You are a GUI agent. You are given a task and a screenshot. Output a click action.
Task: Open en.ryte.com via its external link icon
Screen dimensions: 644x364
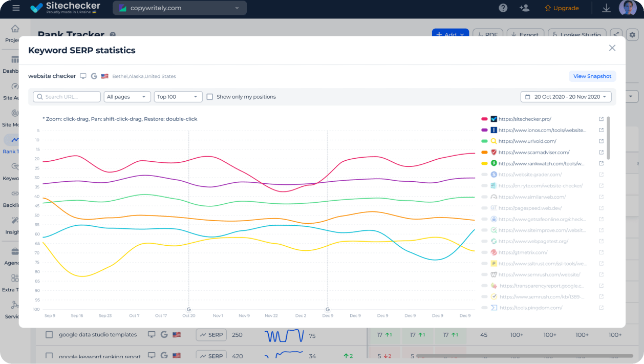pos(602,186)
